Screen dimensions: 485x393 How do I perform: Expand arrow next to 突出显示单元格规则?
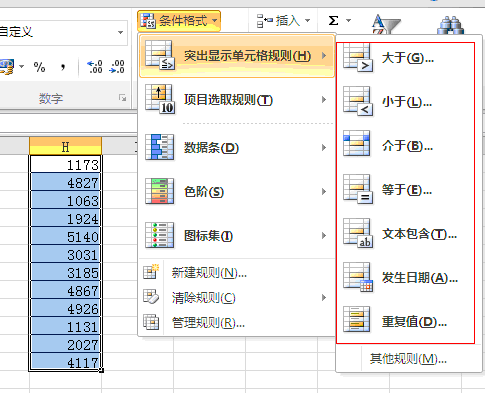point(324,55)
